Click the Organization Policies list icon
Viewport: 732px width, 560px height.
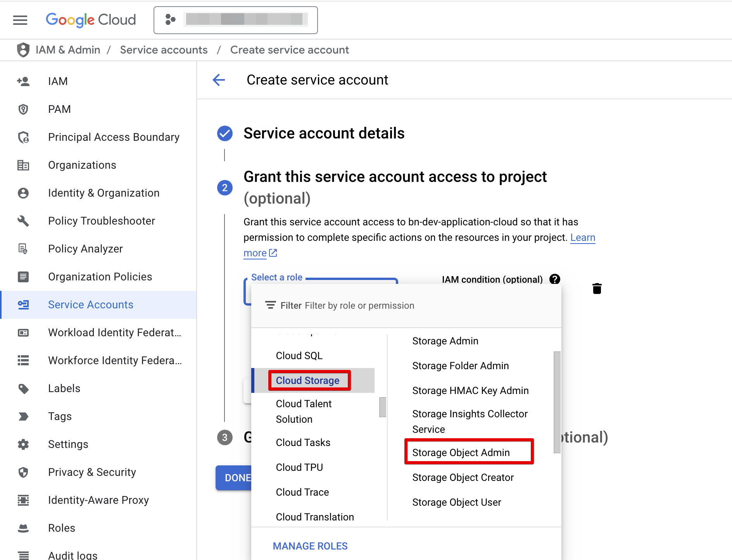click(x=23, y=277)
